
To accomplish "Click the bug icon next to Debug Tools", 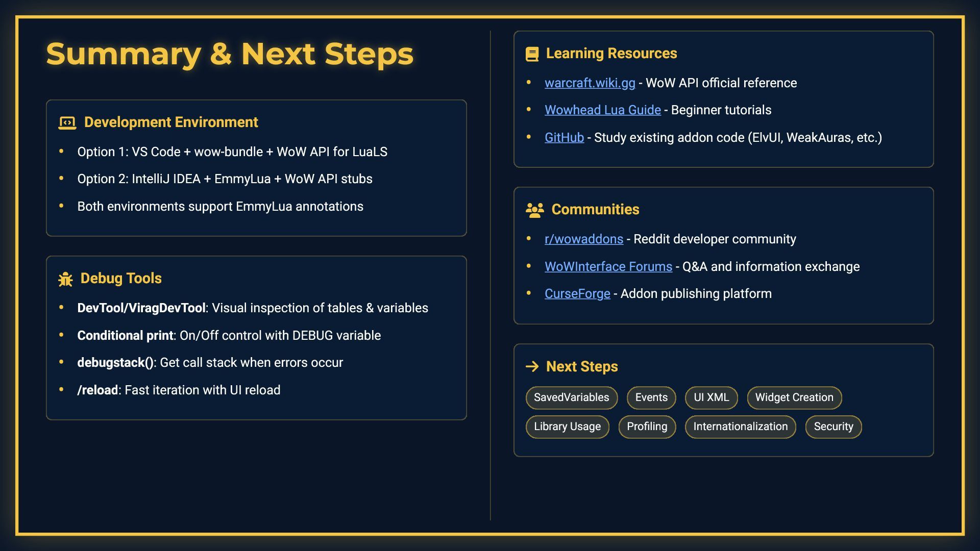I will [x=65, y=279].
